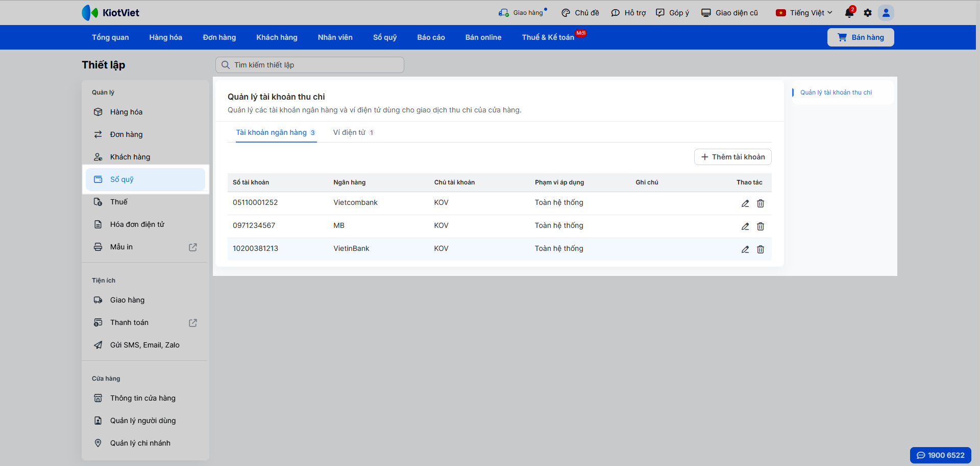Image resolution: width=980 pixels, height=466 pixels.
Task: Click account number 10200381213
Action: click(255, 248)
